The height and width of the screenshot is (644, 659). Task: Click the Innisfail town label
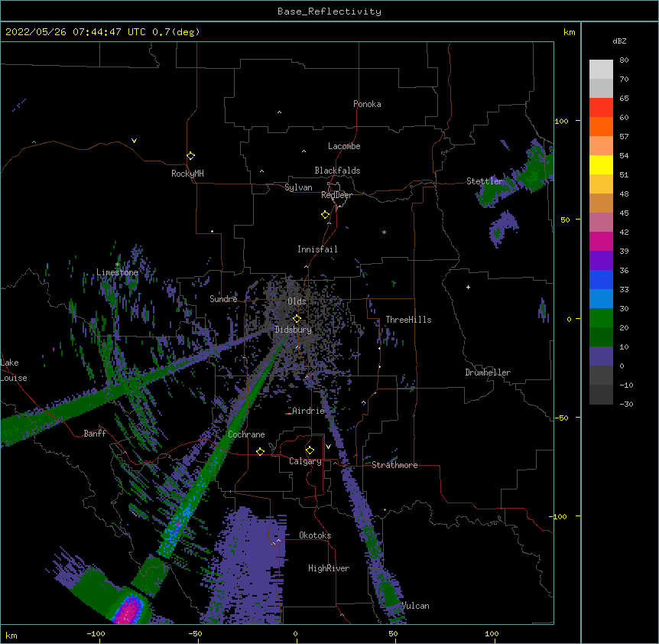coord(317,249)
